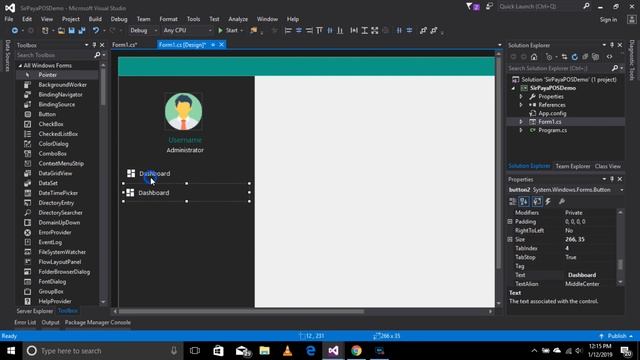Screen dimensions: 640x360
Task: Click the Save All toolbar icon
Action: 82,31
